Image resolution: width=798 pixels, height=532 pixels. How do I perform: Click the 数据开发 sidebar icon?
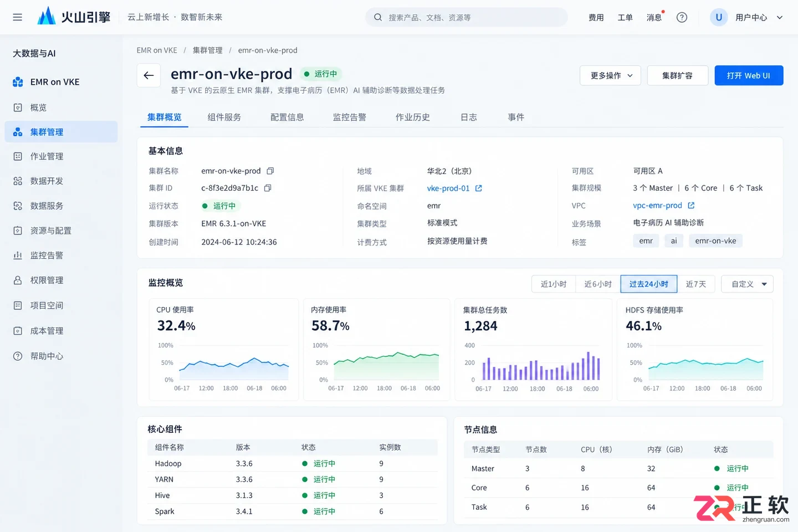[18, 181]
